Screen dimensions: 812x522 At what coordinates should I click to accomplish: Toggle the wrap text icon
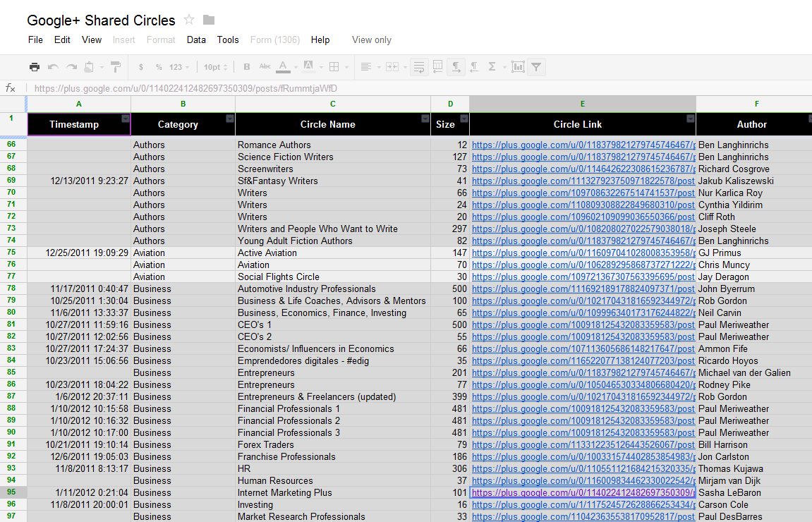click(419, 67)
